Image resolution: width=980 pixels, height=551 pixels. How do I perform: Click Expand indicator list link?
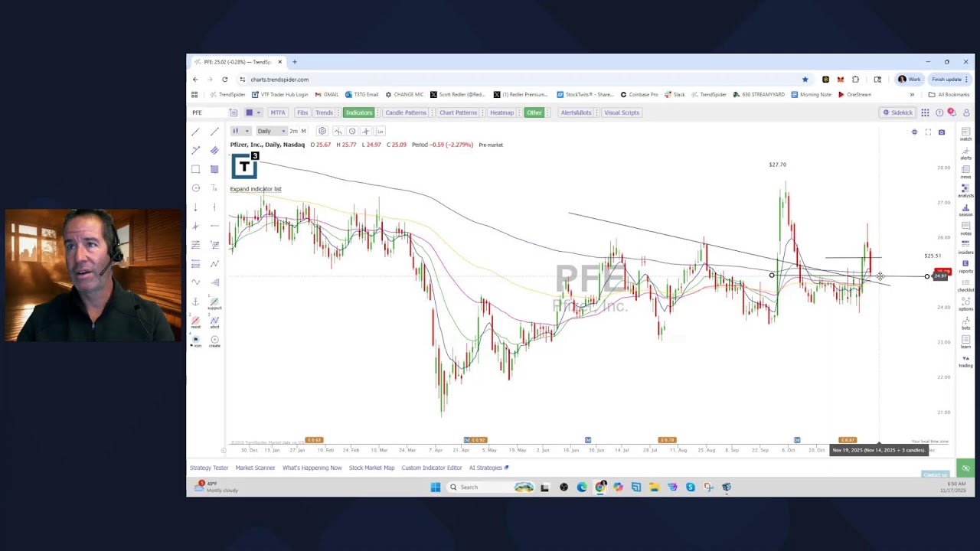256,189
